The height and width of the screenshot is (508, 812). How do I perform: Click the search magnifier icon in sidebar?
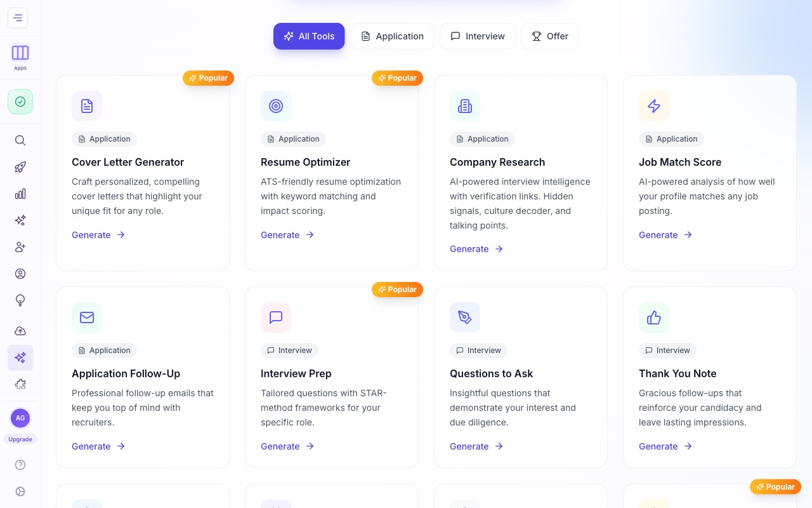coord(20,140)
